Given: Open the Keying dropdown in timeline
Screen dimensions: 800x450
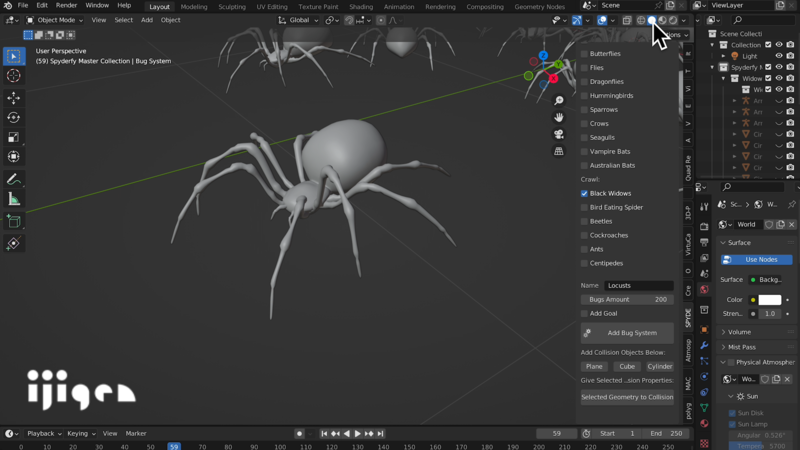Looking at the screenshot, I should pos(81,434).
